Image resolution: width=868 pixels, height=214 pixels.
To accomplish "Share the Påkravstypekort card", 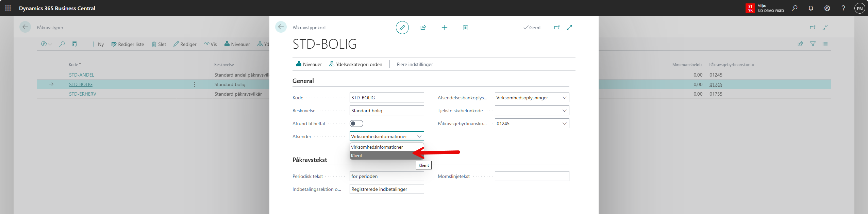I will [423, 28].
